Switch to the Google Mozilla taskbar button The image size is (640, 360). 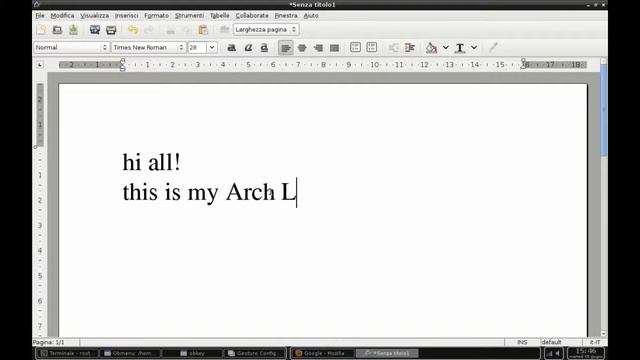click(322, 353)
